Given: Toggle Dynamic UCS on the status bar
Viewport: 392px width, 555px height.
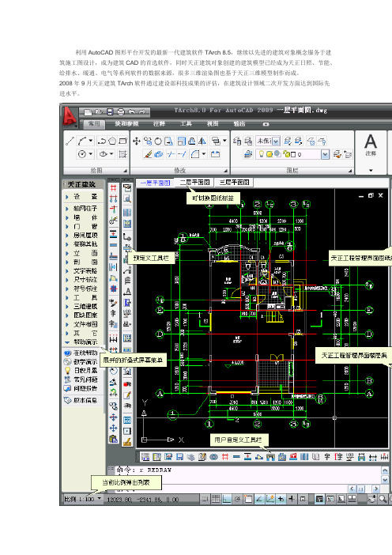Looking at the screenshot, I should [270, 500].
